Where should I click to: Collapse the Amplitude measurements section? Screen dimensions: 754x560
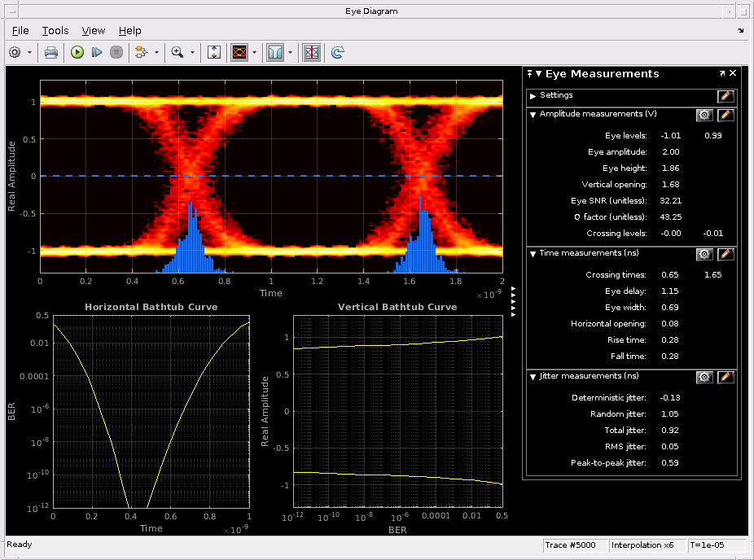pos(533,115)
